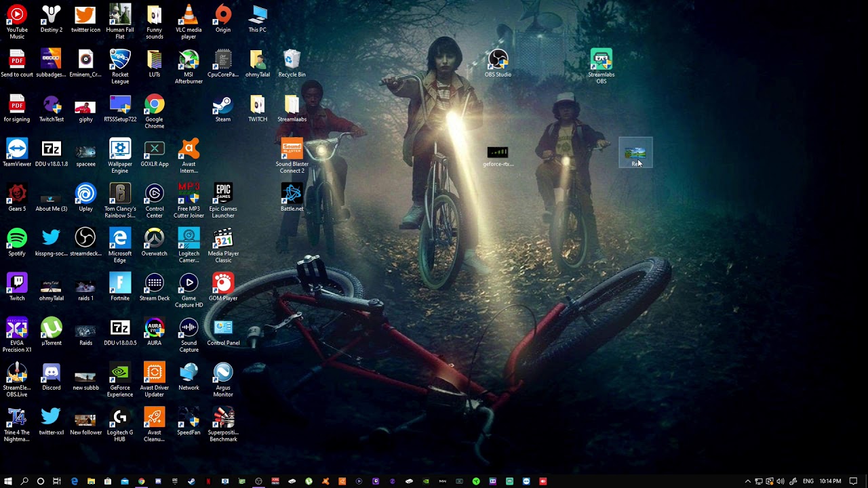868x488 pixels.
Task: Open the Action Center notifications
Action: 854,481
